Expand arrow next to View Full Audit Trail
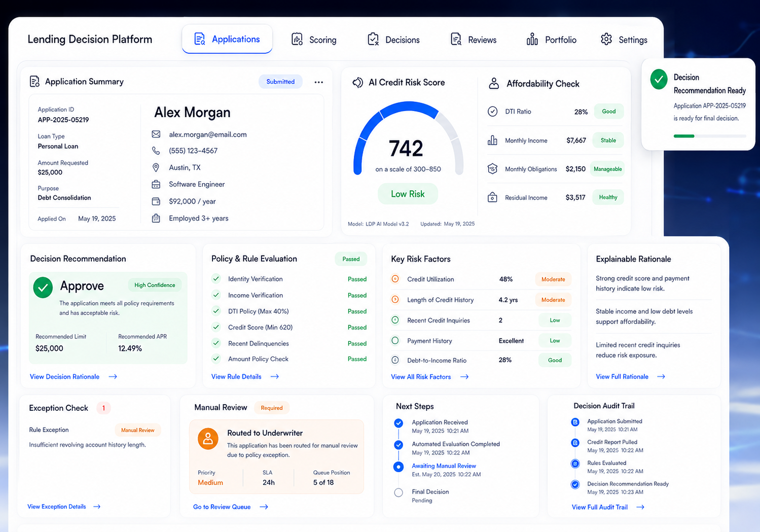 tap(640, 507)
